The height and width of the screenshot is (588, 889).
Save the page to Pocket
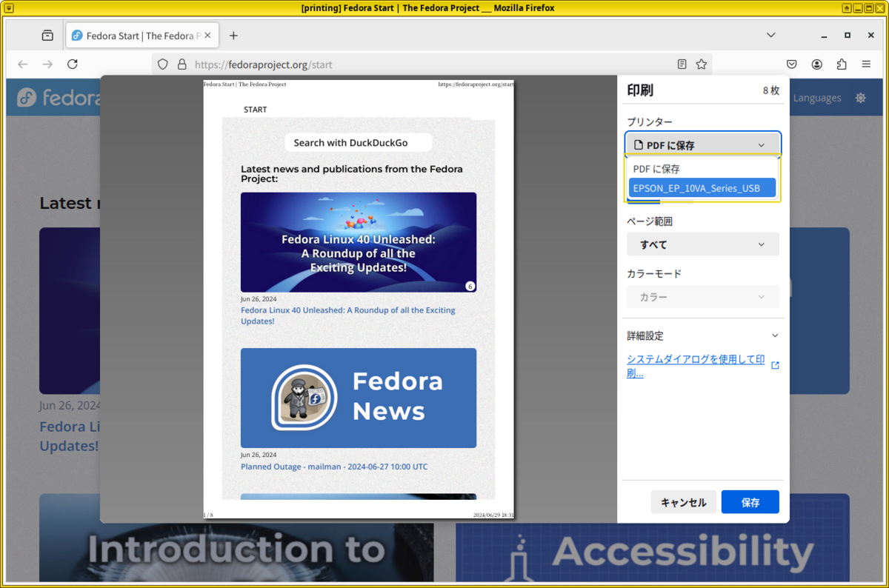pyautogui.click(x=791, y=64)
